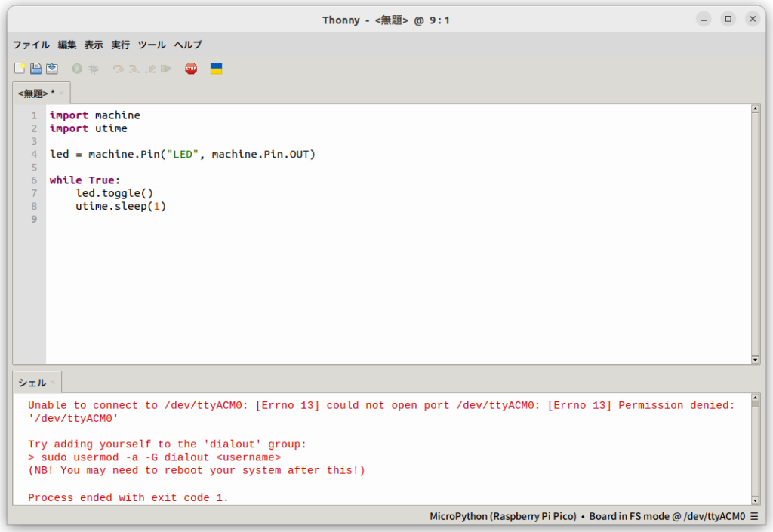This screenshot has height=532, width=773.
Task: Run the current script with the green play icon
Action: point(77,69)
